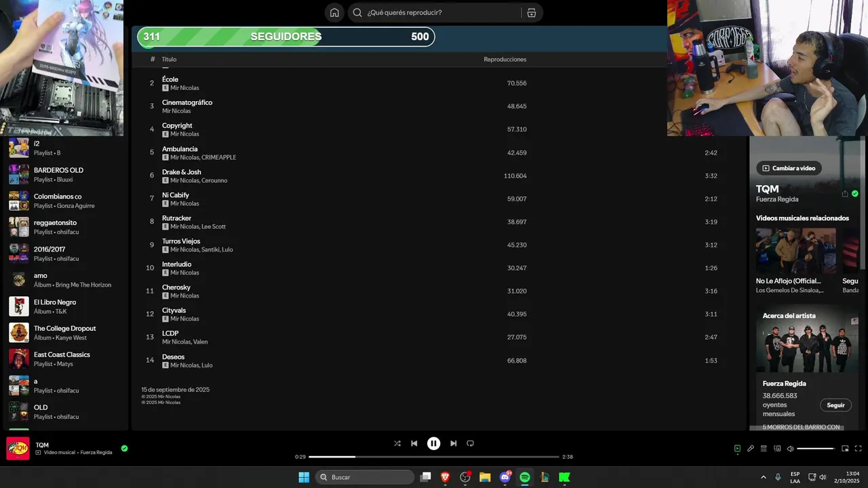
Task: Open Brave browser from taskbar
Action: (446, 477)
